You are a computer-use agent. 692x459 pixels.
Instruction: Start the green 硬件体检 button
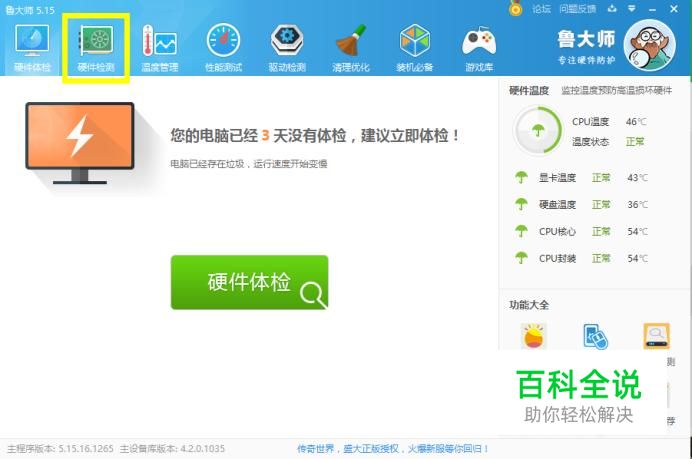pos(249,282)
